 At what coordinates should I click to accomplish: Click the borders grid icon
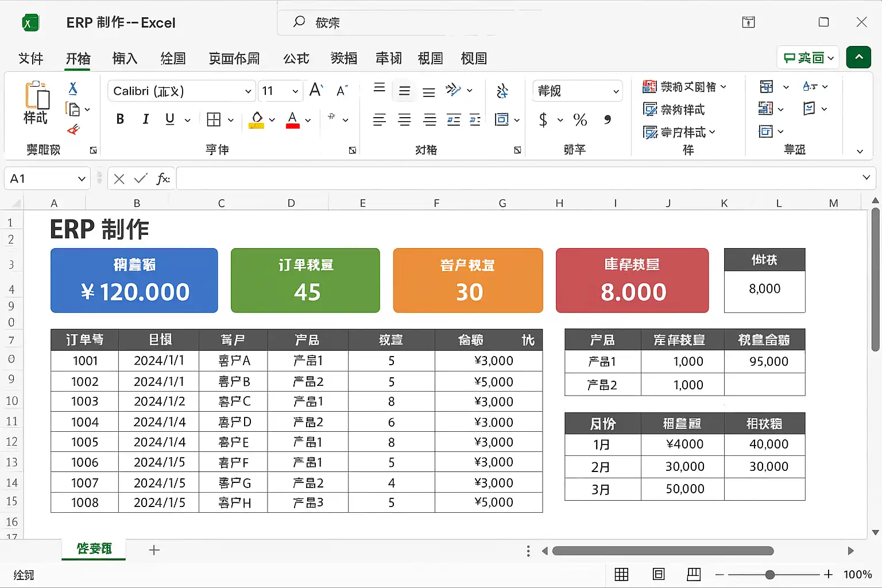point(214,119)
